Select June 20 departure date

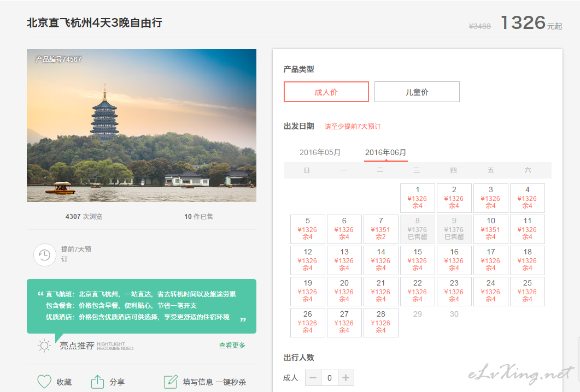click(344, 291)
